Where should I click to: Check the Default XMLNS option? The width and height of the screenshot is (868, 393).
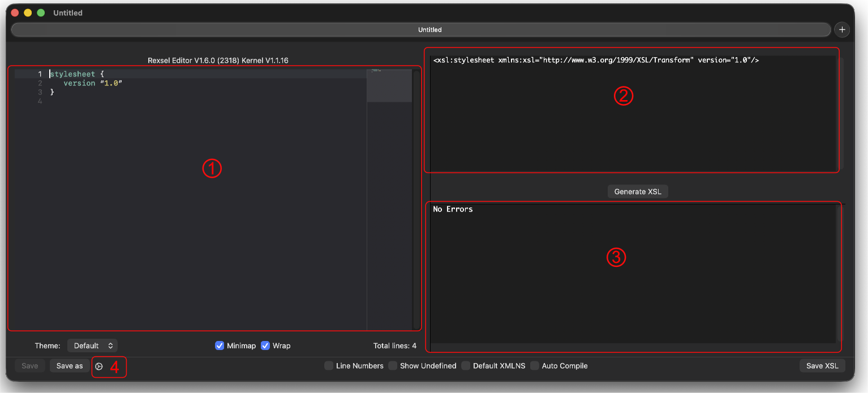click(466, 366)
